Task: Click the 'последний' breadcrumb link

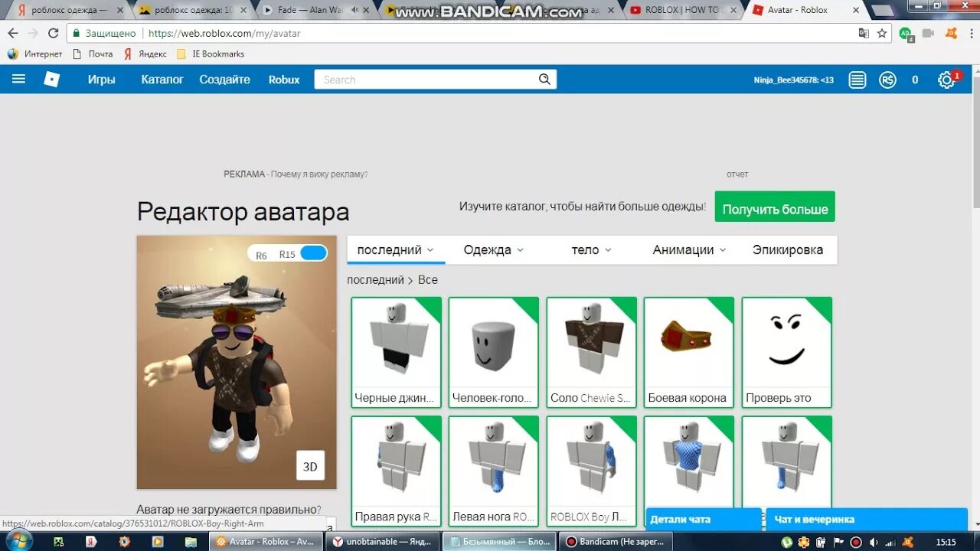Action: (x=375, y=280)
